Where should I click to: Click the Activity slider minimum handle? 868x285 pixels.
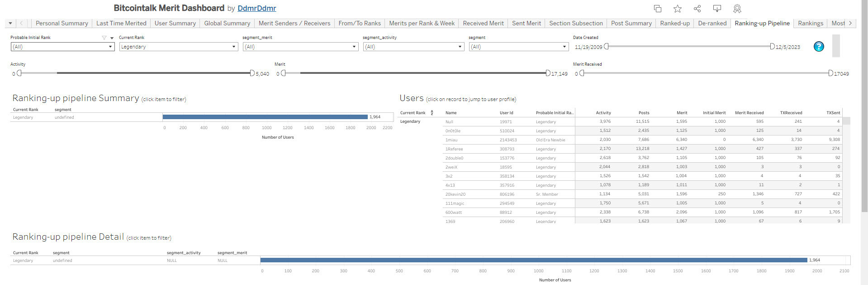coord(19,73)
